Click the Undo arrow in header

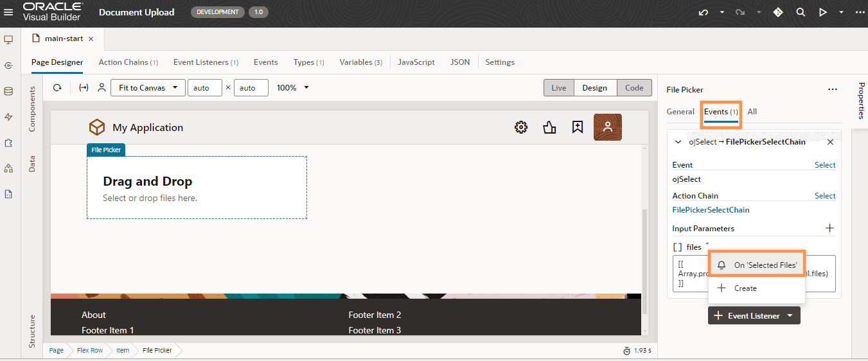[704, 12]
